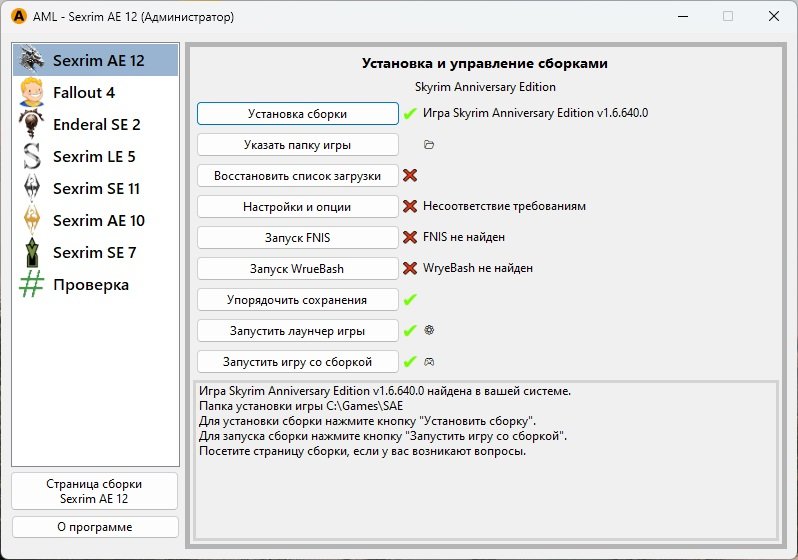Click Упорядочить сохранения button
Image resolution: width=798 pixels, height=560 pixels.
coord(297,300)
